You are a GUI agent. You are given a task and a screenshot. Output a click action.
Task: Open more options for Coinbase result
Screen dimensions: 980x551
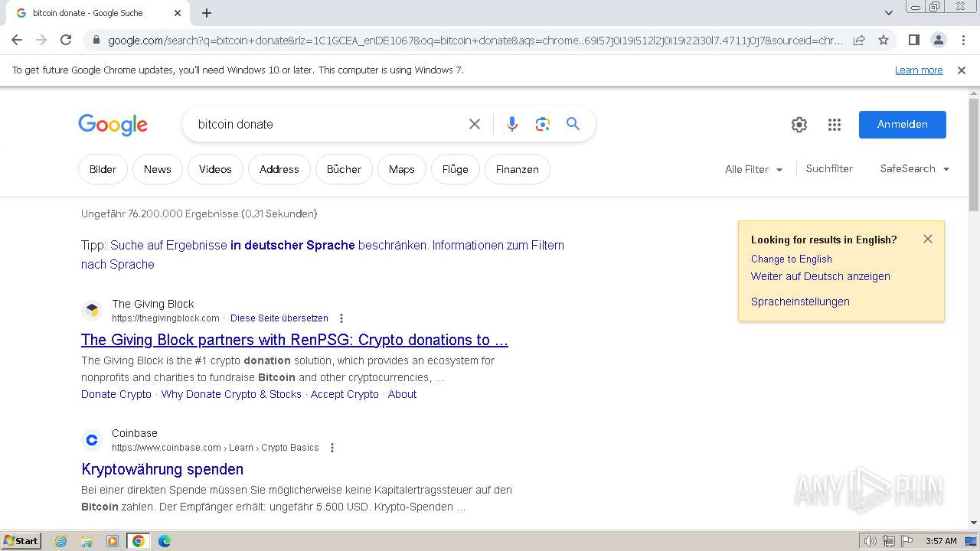[332, 448]
